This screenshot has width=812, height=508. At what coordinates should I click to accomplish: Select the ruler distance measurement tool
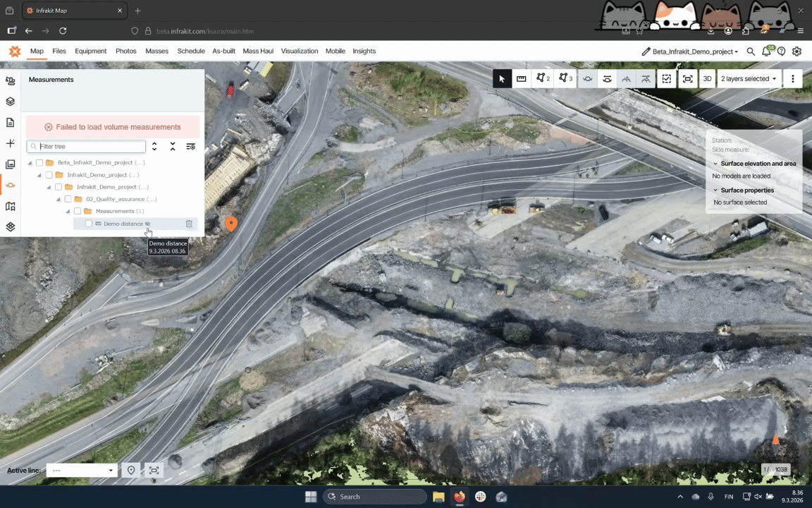(522, 79)
